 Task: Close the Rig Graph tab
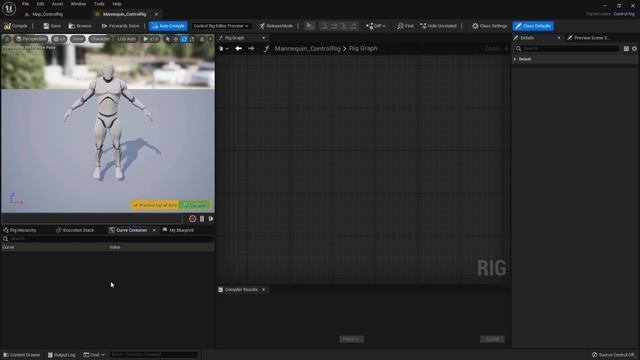(x=263, y=38)
